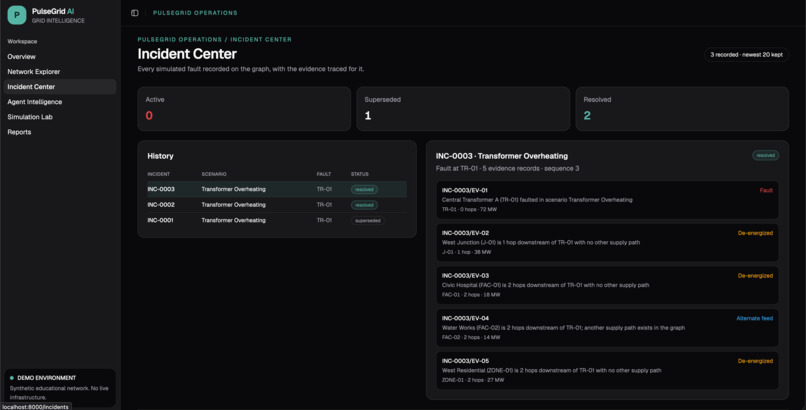This screenshot has height=410, width=806.
Task: Select Incident Center in the sidebar
Action: 60,87
